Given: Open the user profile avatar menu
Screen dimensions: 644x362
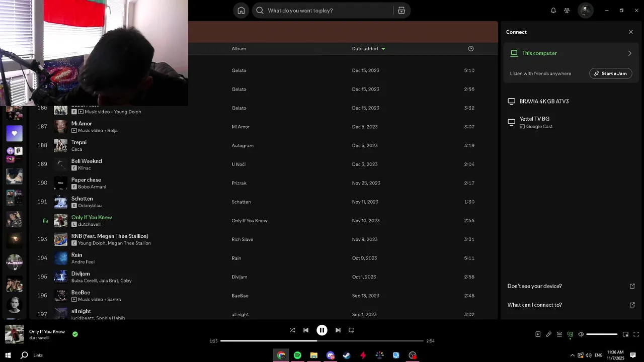Looking at the screenshot, I should click(585, 11).
